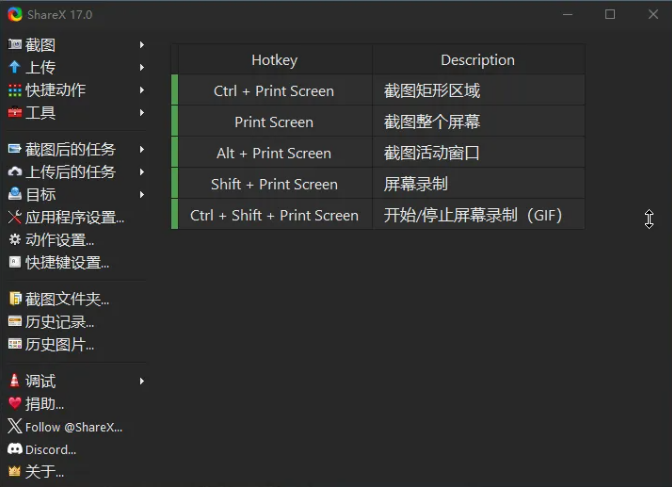
Task: Open the 快捷动作 menu
Action: (x=76, y=90)
